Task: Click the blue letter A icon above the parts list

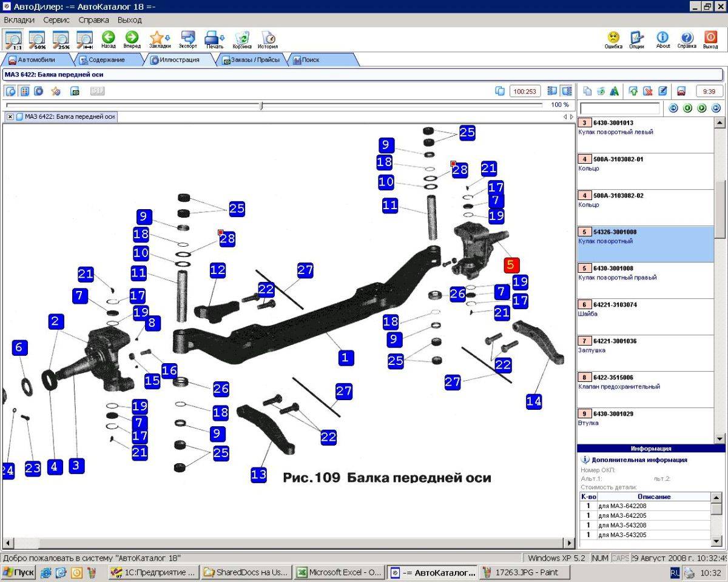Action: [615, 91]
